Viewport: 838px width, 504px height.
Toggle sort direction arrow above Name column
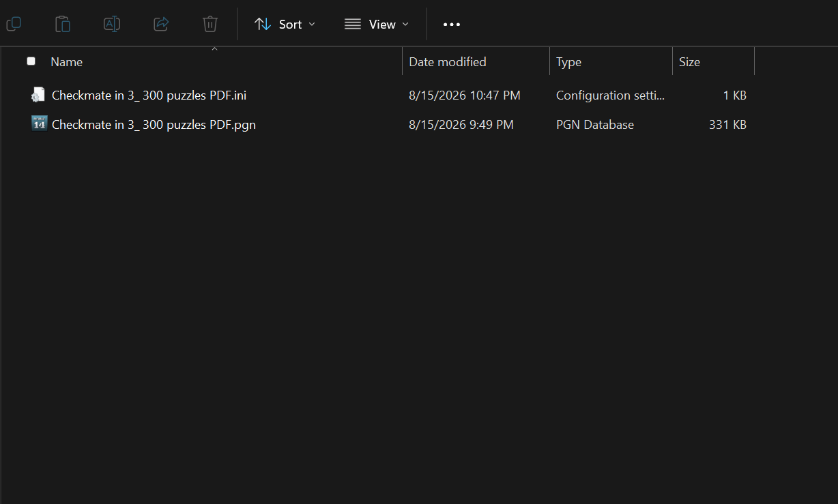coord(214,49)
